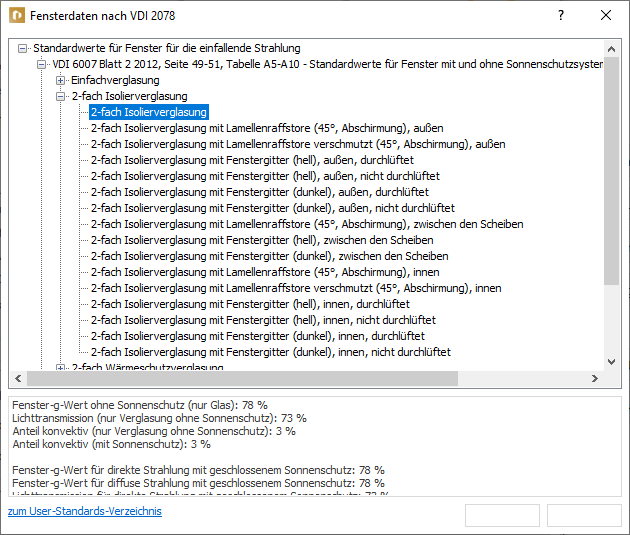Select Fenstergitter (hell), außen, durchlüftet
630x535 pixels.
(252, 160)
